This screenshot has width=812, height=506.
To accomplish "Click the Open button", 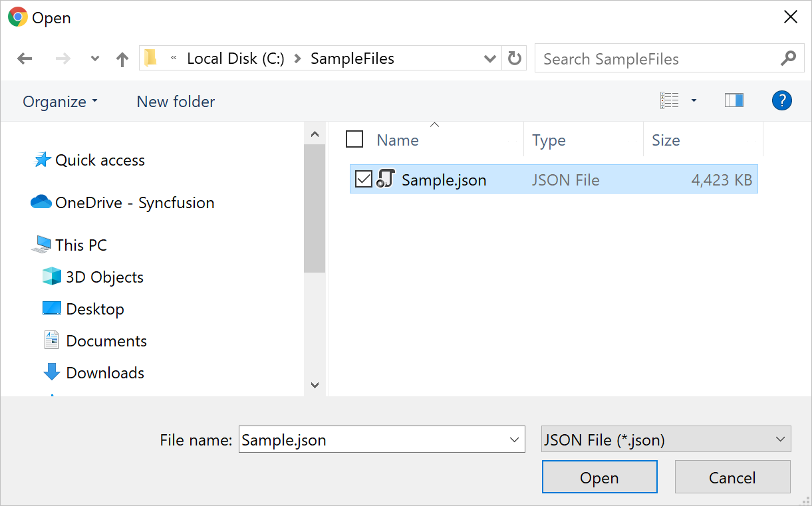I will coord(600,477).
